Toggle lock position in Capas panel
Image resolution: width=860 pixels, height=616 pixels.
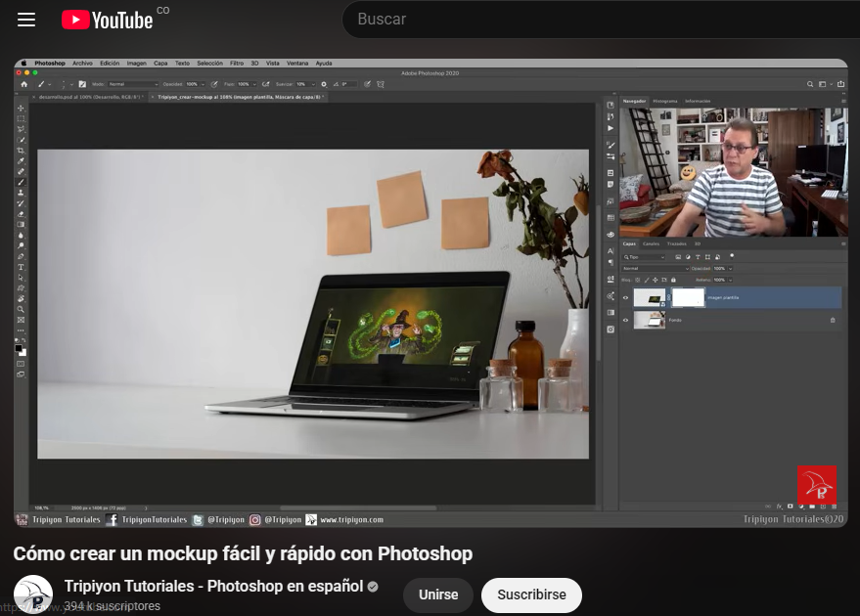(655, 280)
